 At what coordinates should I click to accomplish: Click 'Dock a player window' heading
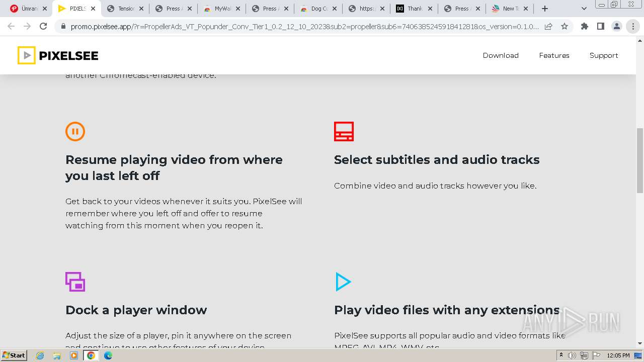point(136,310)
